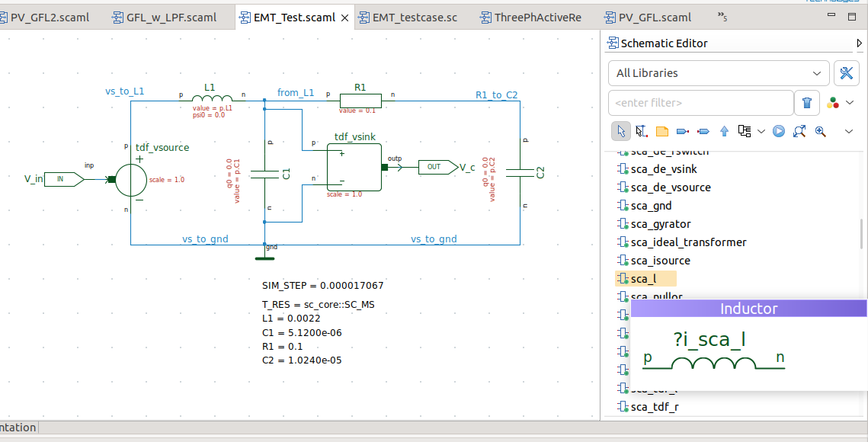
Task: Switch to the GFL_w_LPF.scaml tab
Action: [165, 18]
